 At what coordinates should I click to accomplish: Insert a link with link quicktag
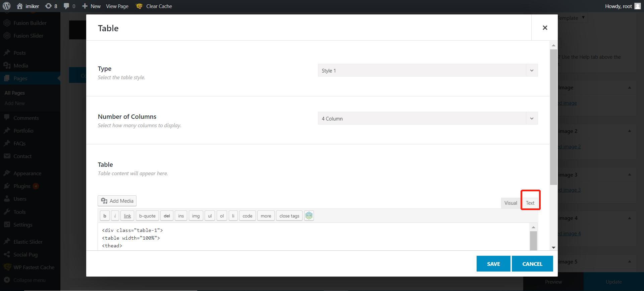pos(127,216)
